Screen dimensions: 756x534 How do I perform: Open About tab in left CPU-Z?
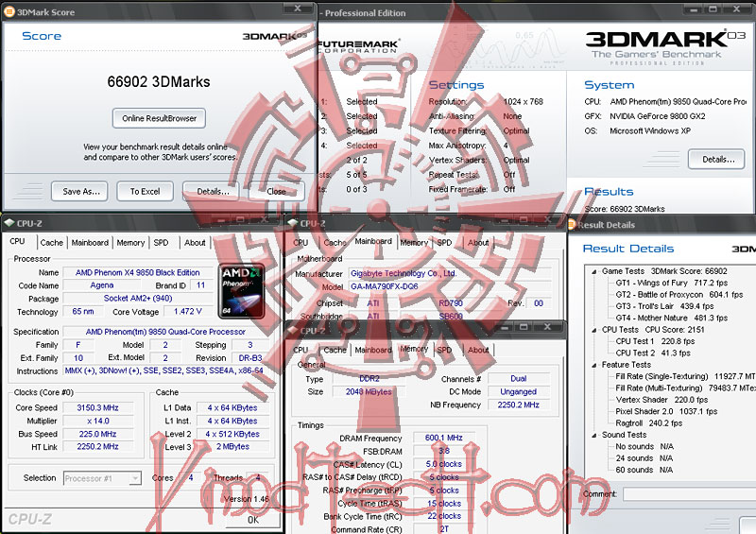pos(195,243)
